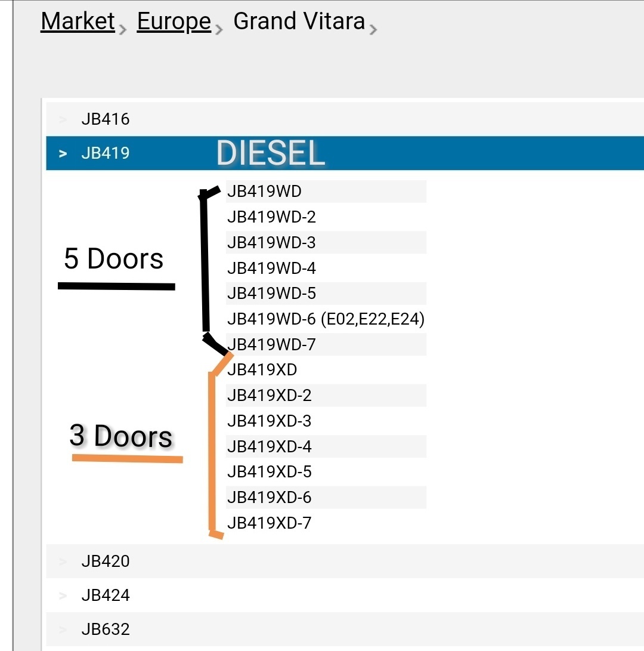Expand the JB632 model row
This screenshot has height=651, width=644.
345,629
